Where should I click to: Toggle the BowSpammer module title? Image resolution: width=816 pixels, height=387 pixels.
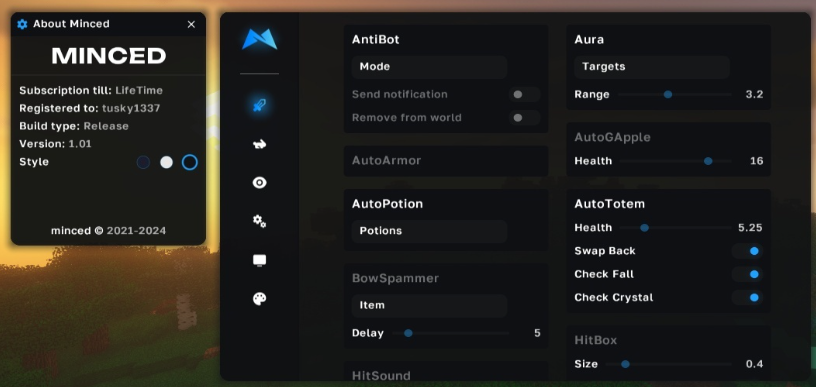[x=396, y=278]
